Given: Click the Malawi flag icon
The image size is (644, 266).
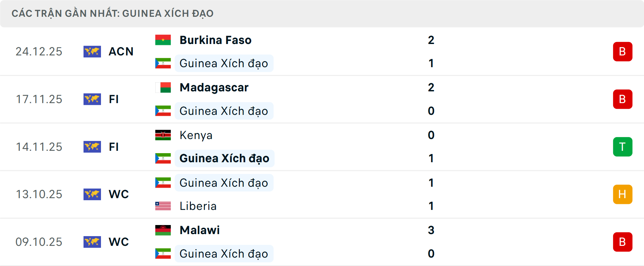Looking at the screenshot, I should (163, 230).
